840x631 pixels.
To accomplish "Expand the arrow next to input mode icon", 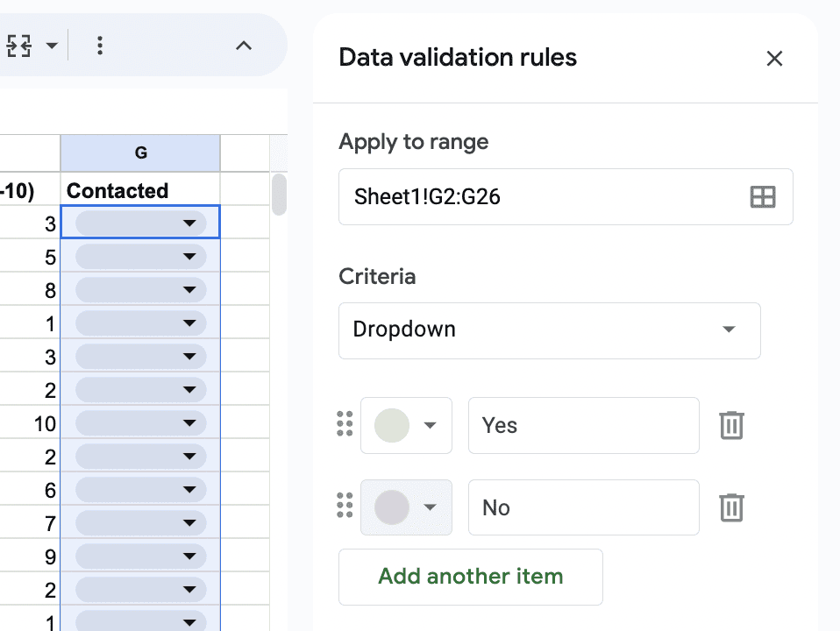I will click(x=52, y=46).
